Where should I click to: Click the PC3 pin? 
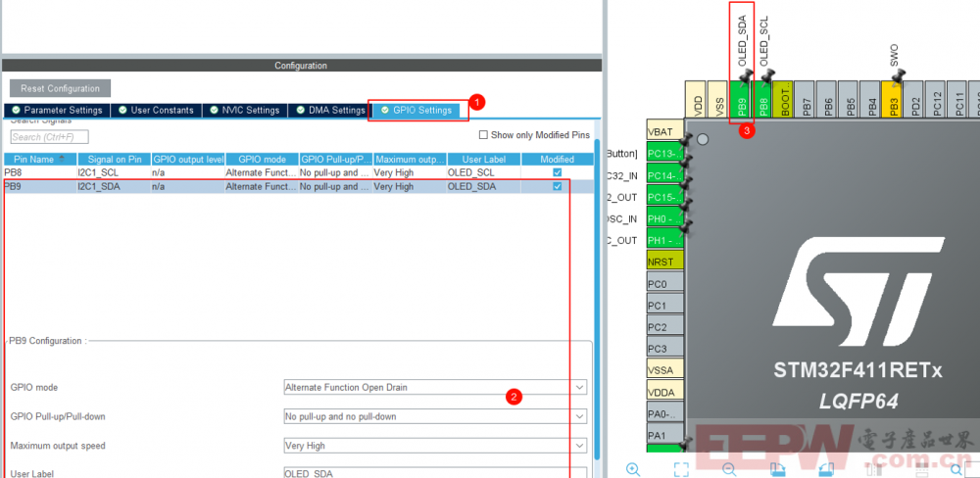(x=665, y=348)
